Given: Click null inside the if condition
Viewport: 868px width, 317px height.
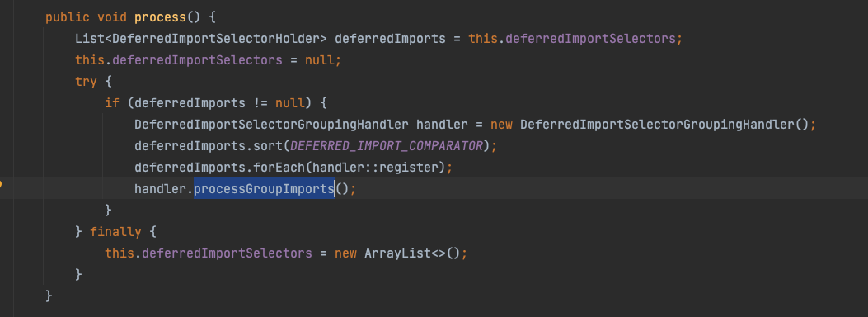Looking at the screenshot, I should [x=290, y=103].
